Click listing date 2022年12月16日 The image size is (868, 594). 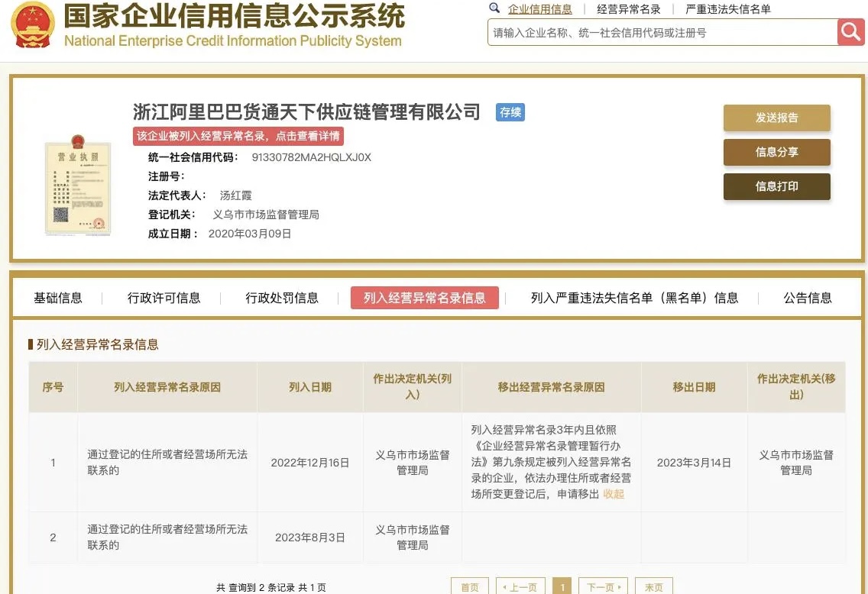tap(310, 463)
